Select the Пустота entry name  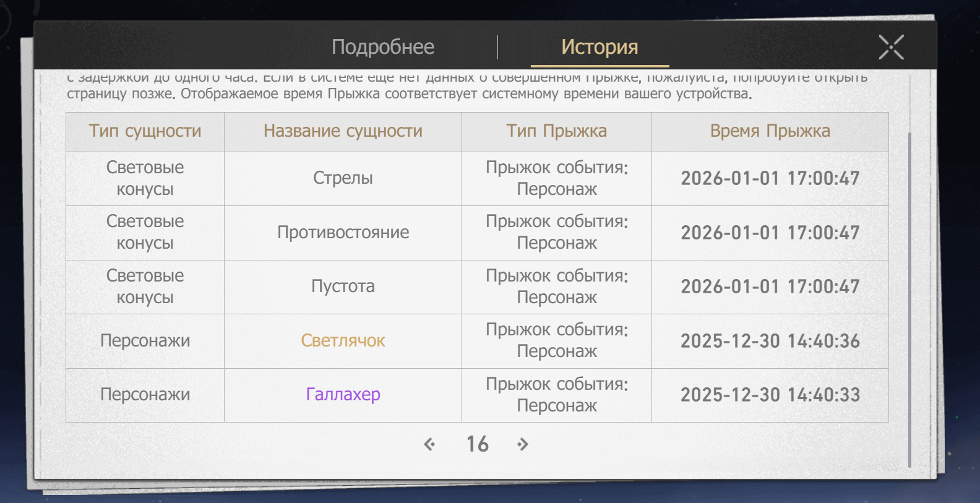[343, 286]
